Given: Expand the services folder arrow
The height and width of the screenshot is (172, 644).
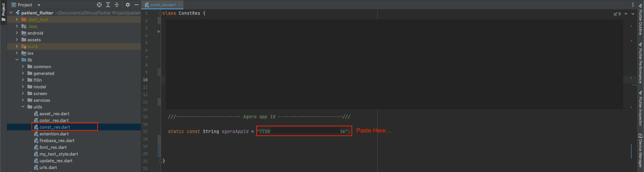Looking at the screenshot, I should pos(23,100).
